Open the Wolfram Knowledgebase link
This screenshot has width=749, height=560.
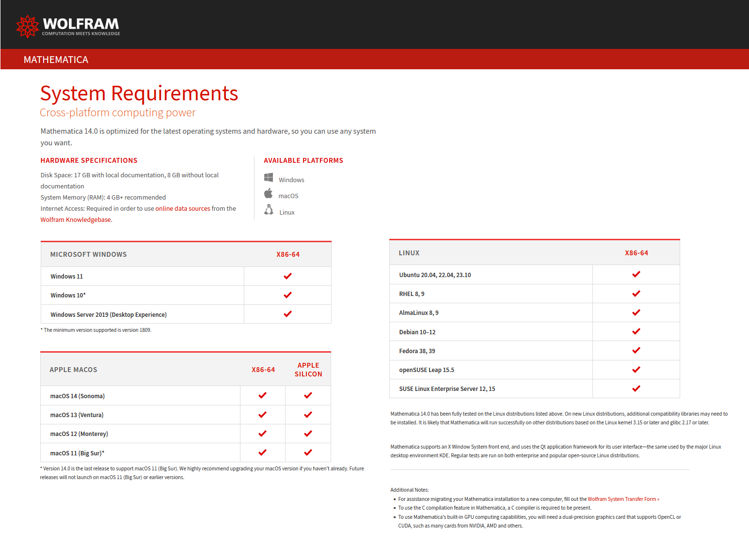pos(76,219)
